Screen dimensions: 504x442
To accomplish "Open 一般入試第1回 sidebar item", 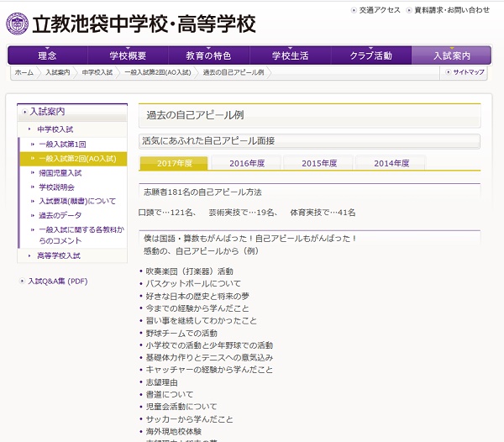I will click(62, 144).
